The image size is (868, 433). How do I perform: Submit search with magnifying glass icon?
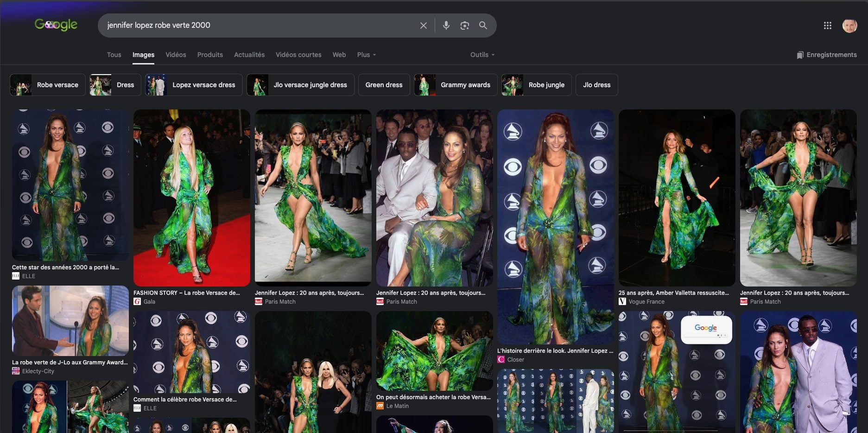483,25
